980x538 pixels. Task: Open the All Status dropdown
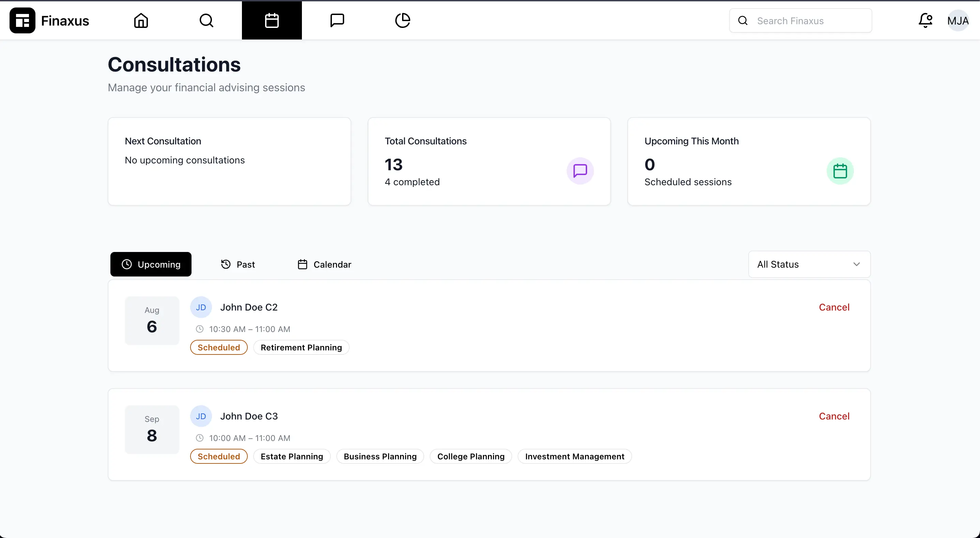point(809,264)
